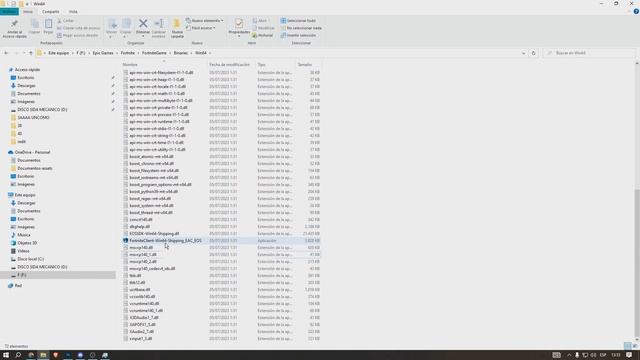Open 'Acceso rápido' in the navigation pane

click(27, 70)
